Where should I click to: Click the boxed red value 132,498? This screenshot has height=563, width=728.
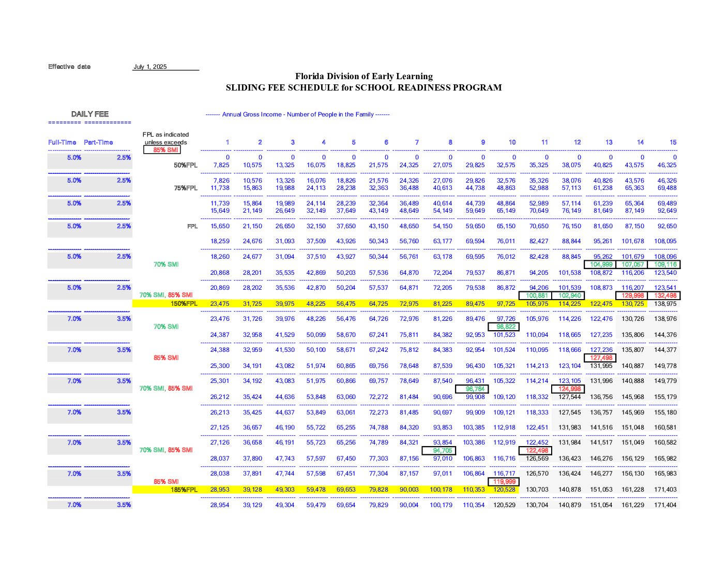point(665,296)
